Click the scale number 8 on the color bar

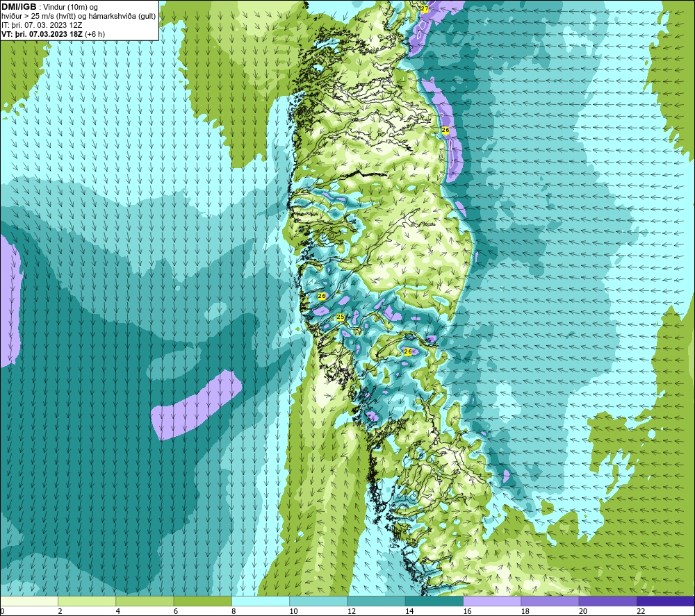click(x=234, y=612)
